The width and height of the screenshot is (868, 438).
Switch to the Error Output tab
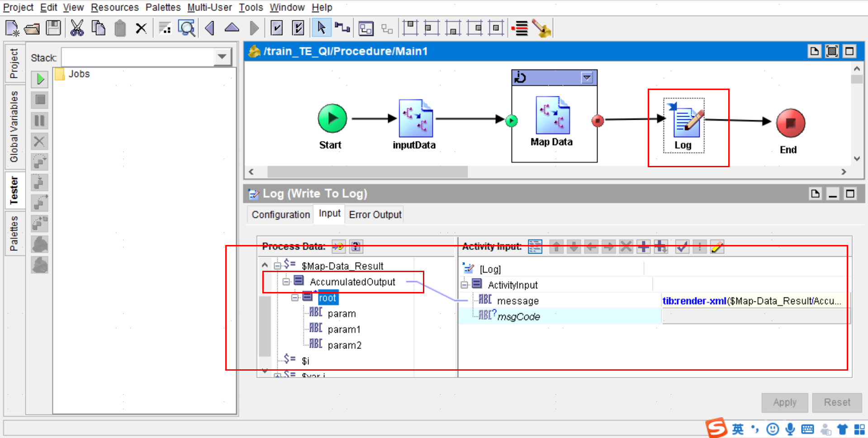[x=374, y=214]
